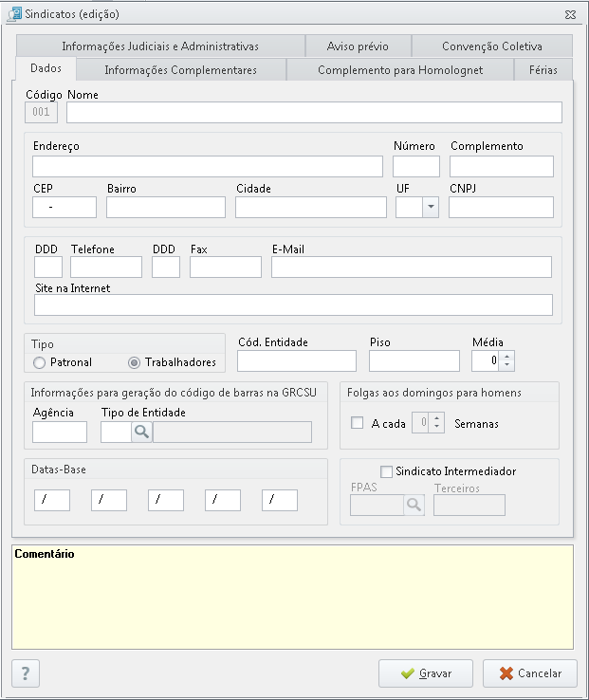Click the DDD field next to Fax

click(x=166, y=267)
